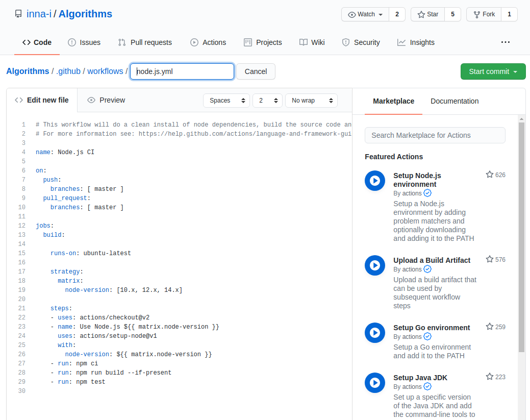Open the three-dots overflow menu

506,42
